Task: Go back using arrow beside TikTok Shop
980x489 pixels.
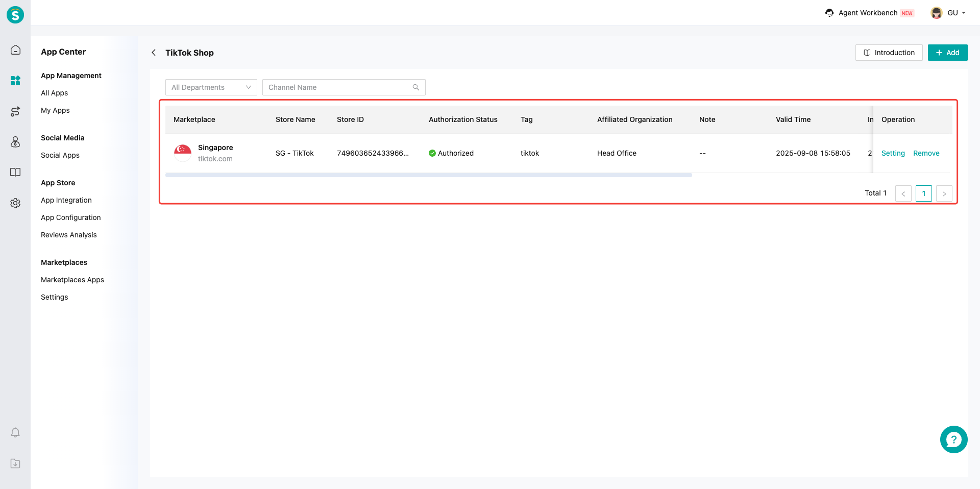Action: click(154, 53)
